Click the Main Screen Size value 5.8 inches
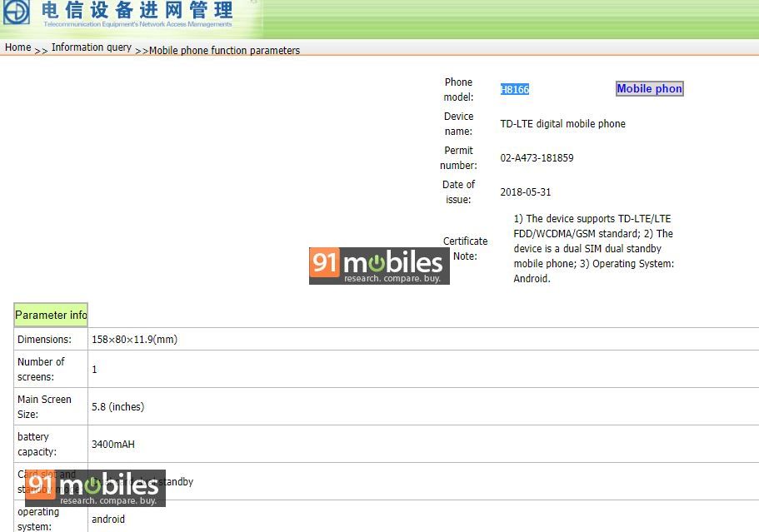 118,407
